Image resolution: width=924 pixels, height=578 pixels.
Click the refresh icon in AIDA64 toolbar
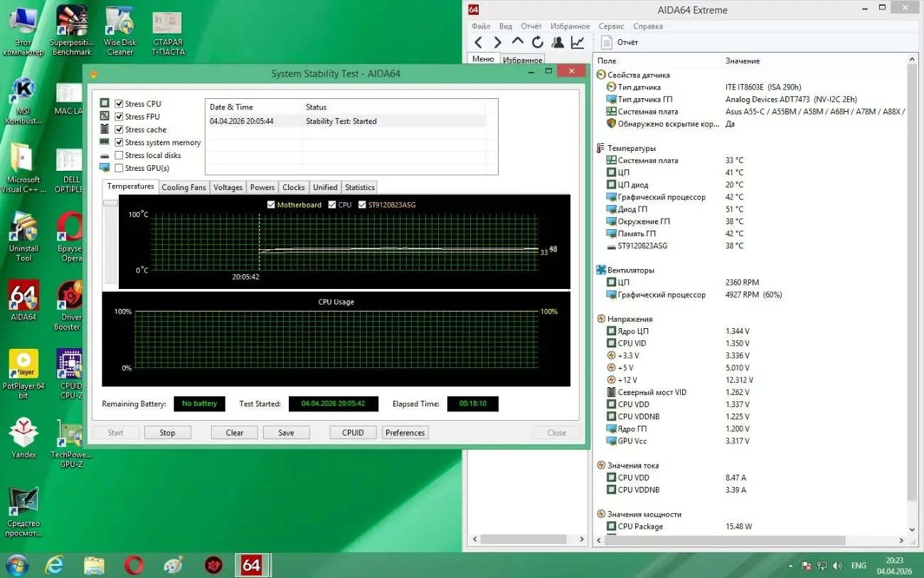537,42
